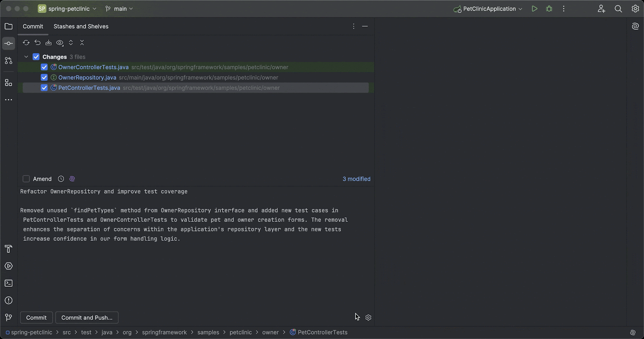
Task: Open more run actions ellipsis in toolbar
Action: click(563, 8)
